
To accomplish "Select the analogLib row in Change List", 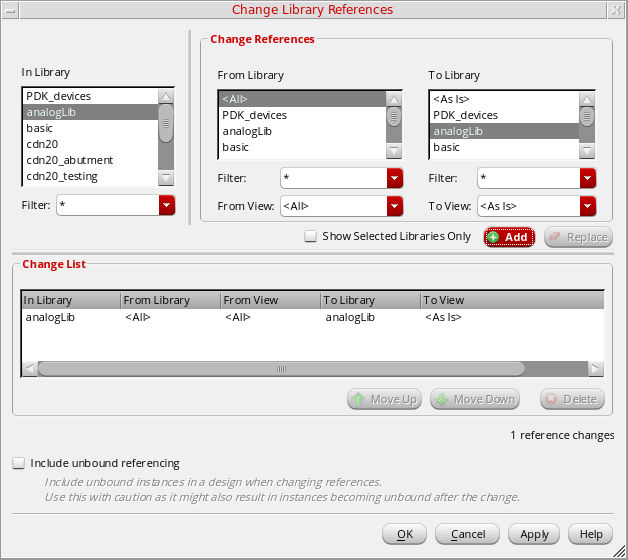I will click(x=300, y=317).
